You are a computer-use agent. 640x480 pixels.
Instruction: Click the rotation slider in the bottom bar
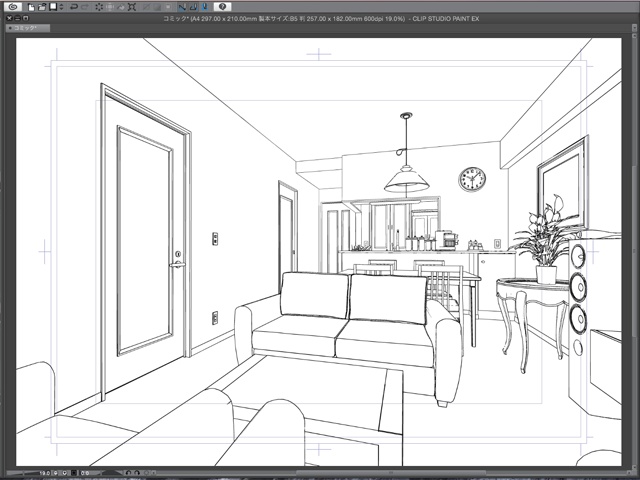109,473
